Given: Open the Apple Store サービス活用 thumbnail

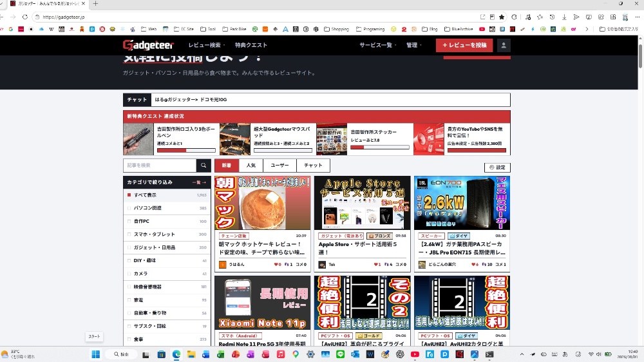Looking at the screenshot, I should (362, 202).
